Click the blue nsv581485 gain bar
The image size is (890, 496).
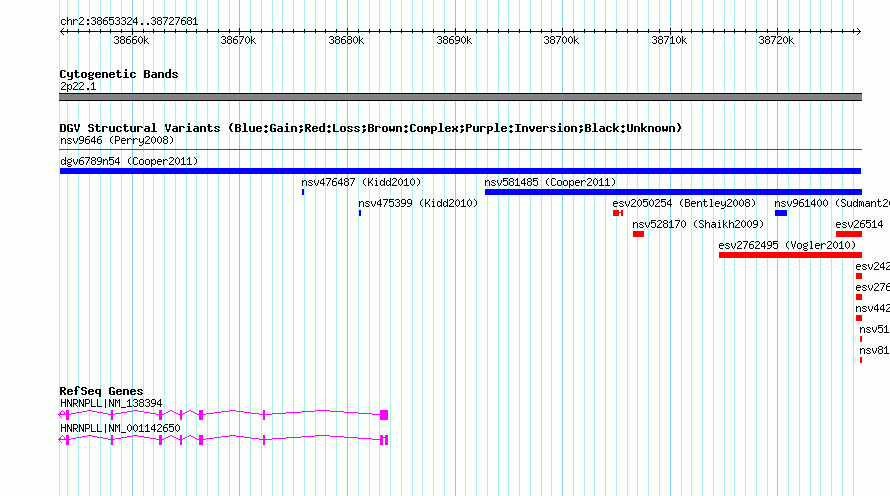(x=673, y=192)
